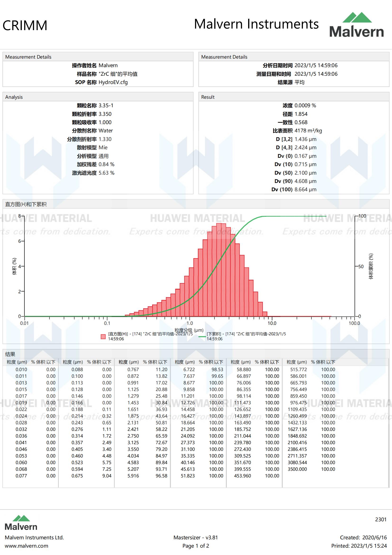Select dispersant name Water
The height and width of the screenshot is (555, 392).
(106, 131)
